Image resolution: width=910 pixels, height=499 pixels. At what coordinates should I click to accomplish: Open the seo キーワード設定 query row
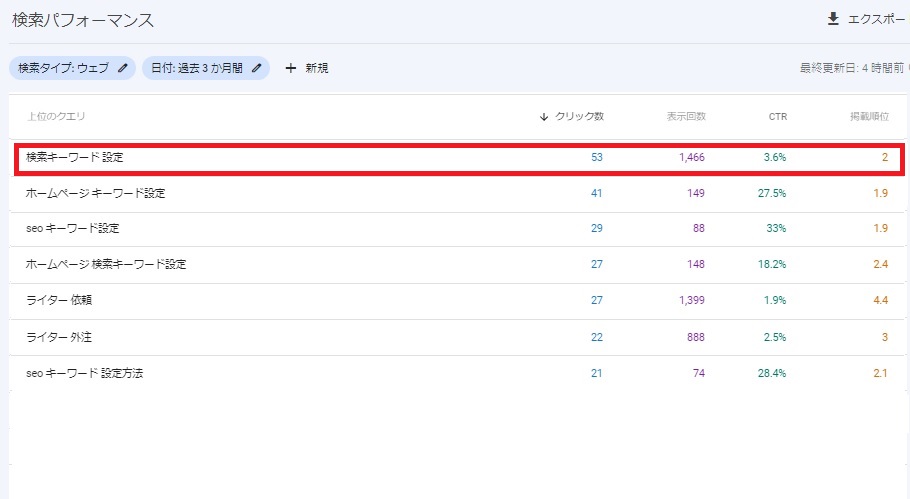coord(457,229)
